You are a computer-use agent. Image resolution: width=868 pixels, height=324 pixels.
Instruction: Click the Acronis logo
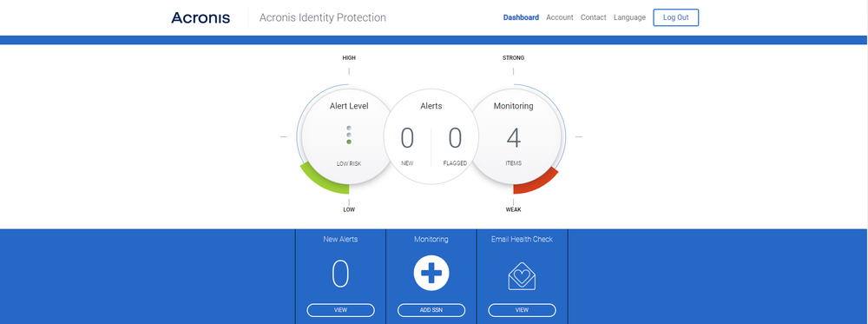click(x=201, y=17)
